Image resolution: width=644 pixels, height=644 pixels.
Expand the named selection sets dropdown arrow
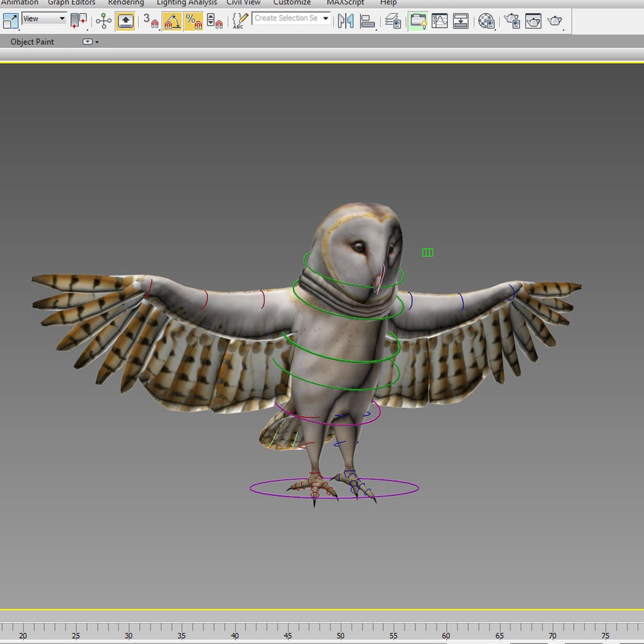(326, 18)
